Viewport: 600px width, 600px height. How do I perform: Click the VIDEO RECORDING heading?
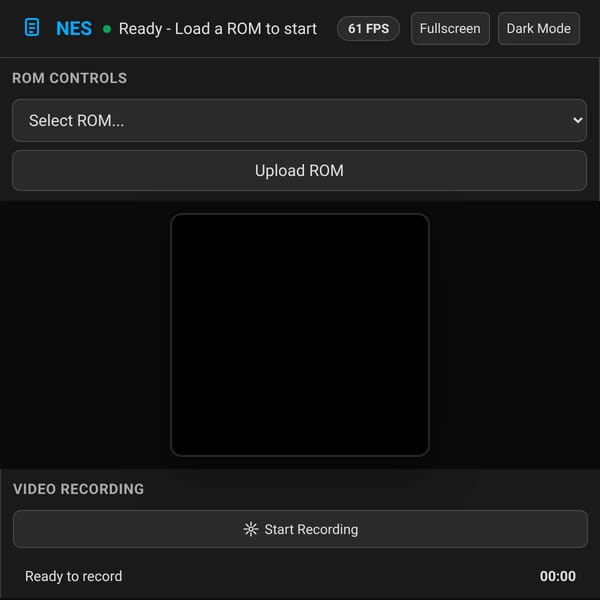click(x=78, y=489)
